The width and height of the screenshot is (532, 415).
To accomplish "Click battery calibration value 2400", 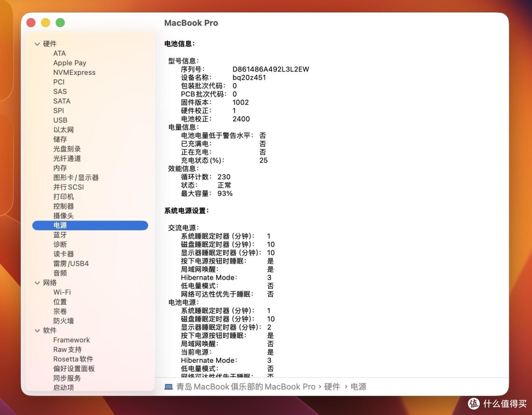I will coord(241,119).
